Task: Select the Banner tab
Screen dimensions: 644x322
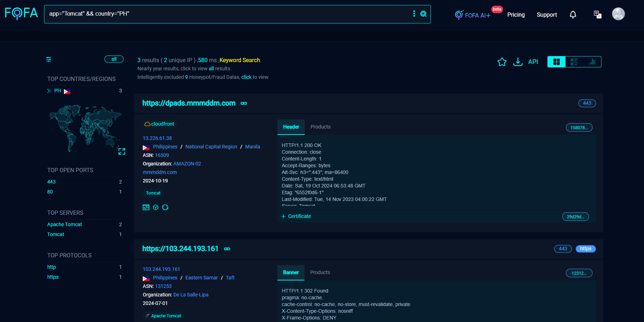Action: pos(291,273)
